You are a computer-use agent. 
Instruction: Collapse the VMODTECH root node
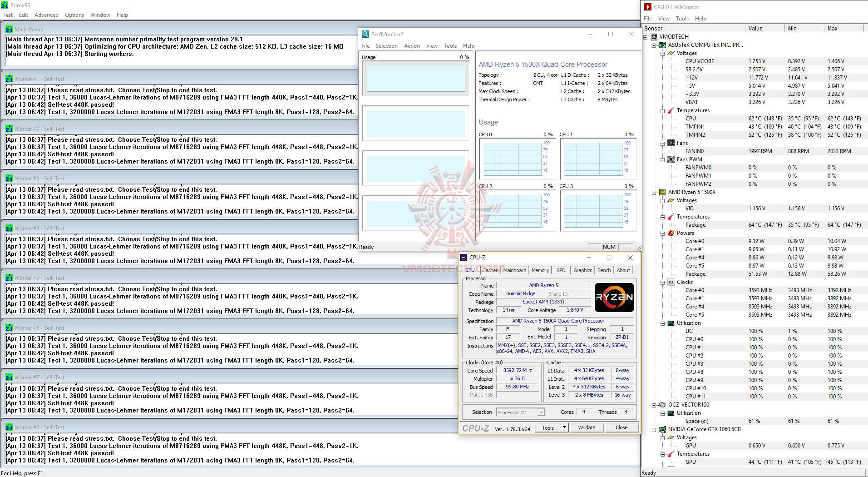click(646, 37)
